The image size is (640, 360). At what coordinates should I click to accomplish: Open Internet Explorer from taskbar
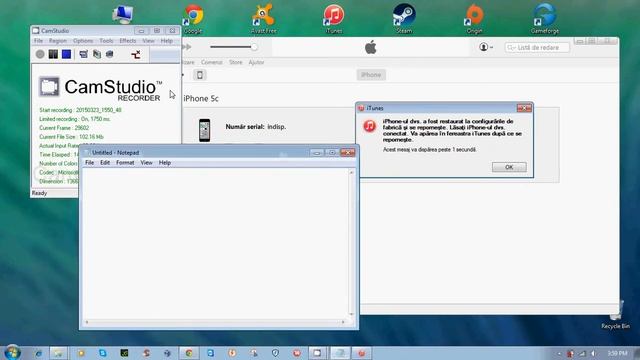(38, 353)
